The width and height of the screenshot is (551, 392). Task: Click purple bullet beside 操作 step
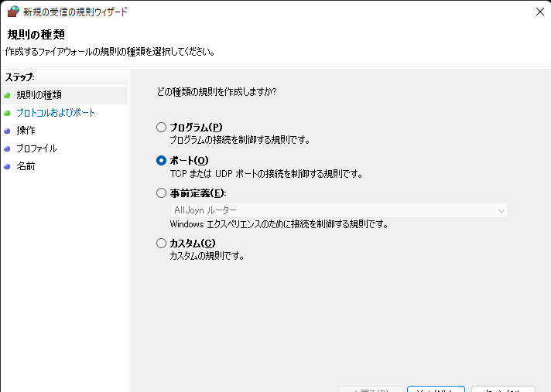8,131
